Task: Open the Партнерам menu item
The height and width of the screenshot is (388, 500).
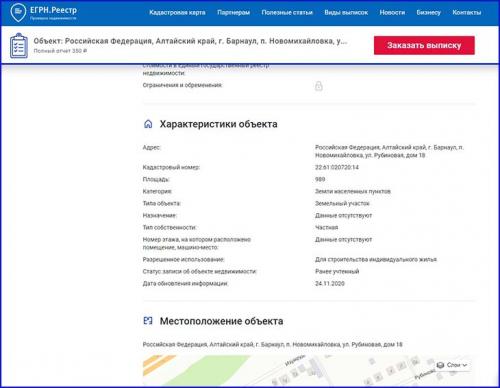Action: click(x=233, y=13)
